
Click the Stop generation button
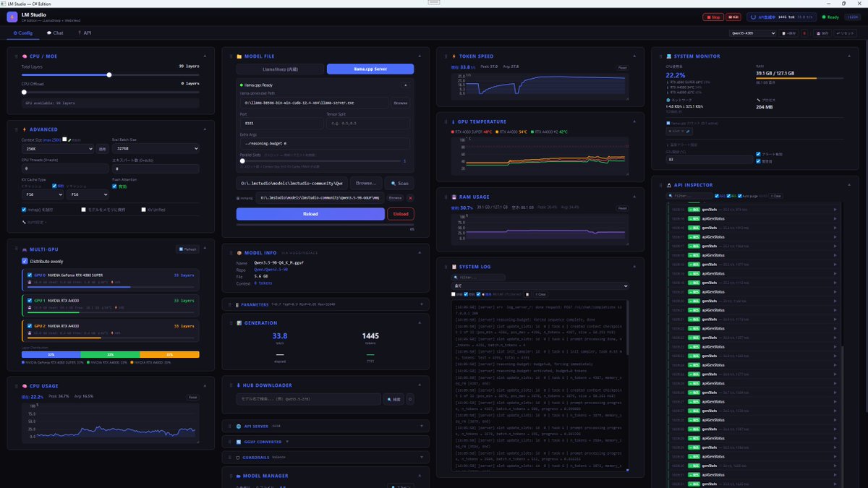pos(713,17)
